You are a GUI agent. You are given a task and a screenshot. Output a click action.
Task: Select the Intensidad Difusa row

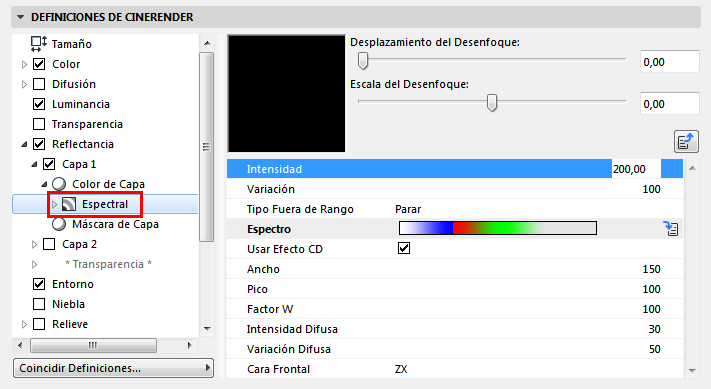point(455,329)
